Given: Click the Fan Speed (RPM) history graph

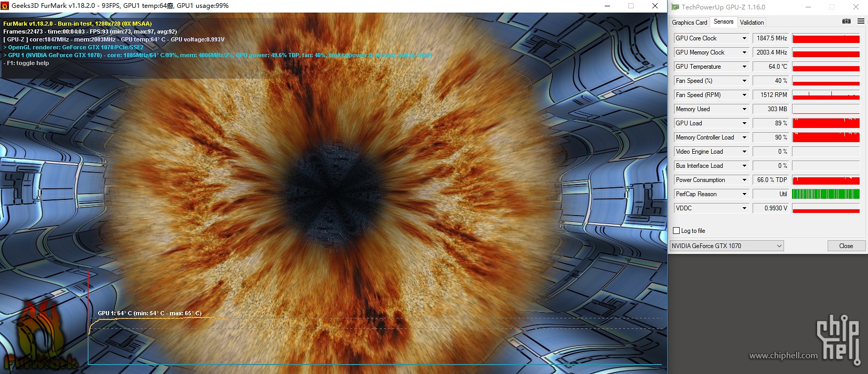Looking at the screenshot, I should (x=826, y=95).
